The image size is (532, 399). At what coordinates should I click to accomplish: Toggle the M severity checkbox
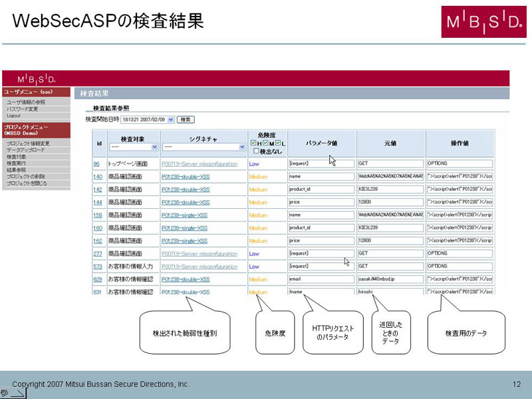pos(265,143)
